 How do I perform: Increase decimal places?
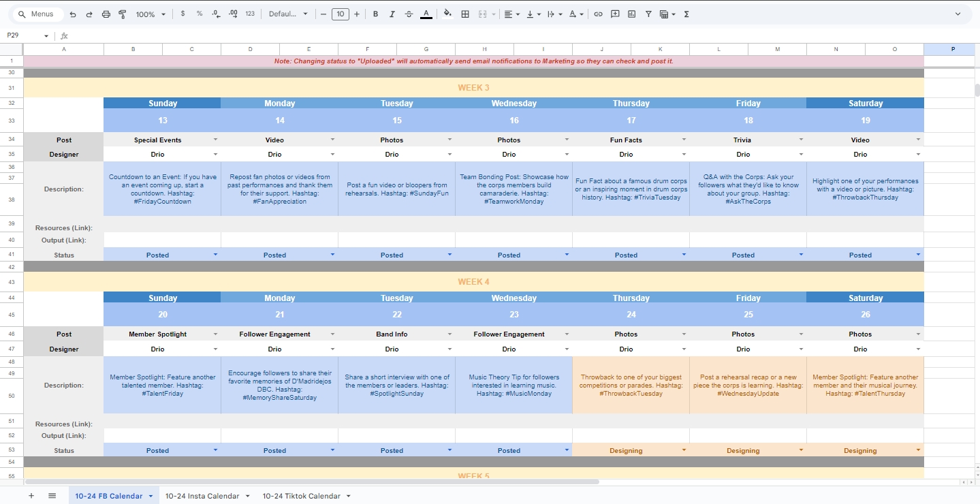click(233, 14)
